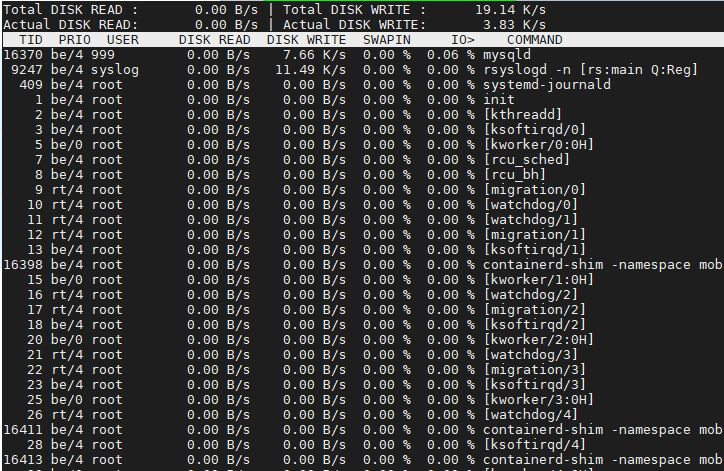This screenshot has height=471, width=724.
Task: Click the Total DISK READ label
Action: (x=67, y=8)
